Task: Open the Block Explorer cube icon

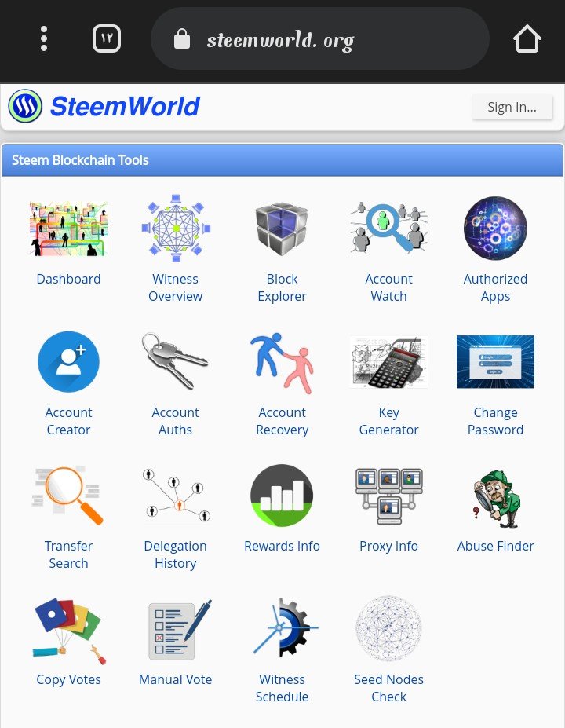Action: (x=282, y=229)
